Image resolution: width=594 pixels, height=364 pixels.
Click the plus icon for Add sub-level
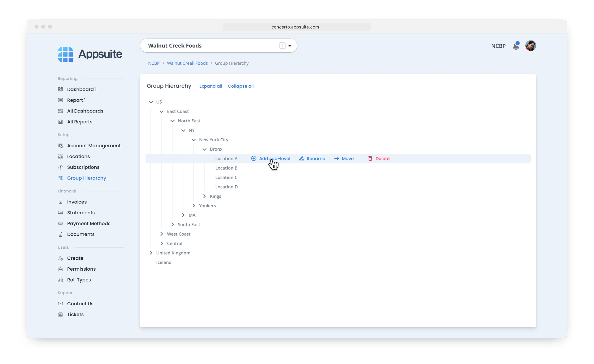(x=254, y=158)
